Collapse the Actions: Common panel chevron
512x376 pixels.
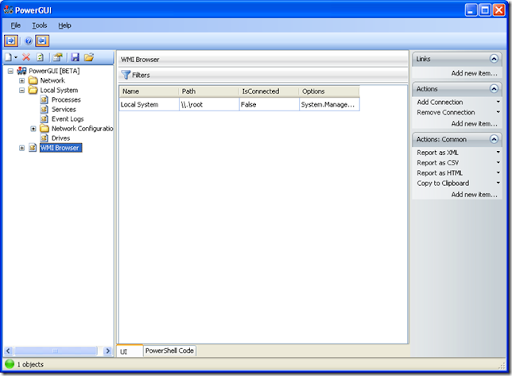pos(494,139)
